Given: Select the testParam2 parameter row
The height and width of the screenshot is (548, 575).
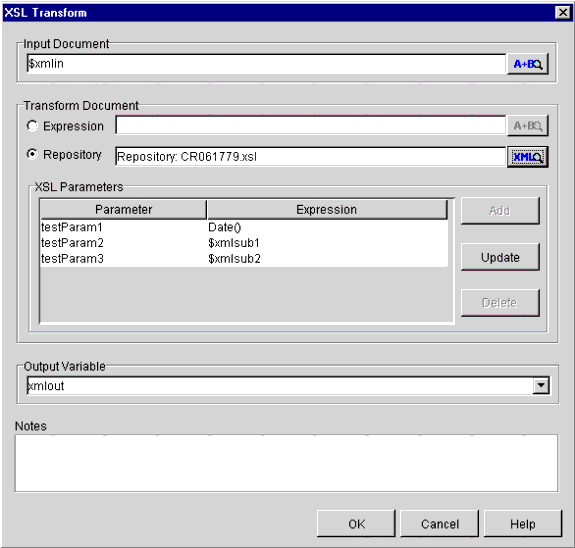Looking at the screenshot, I should 244,243.
